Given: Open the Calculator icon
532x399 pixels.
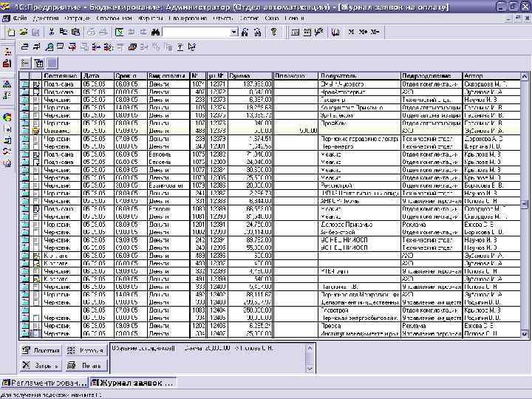Looking at the screenshot, I should click(x=295, y=33).
